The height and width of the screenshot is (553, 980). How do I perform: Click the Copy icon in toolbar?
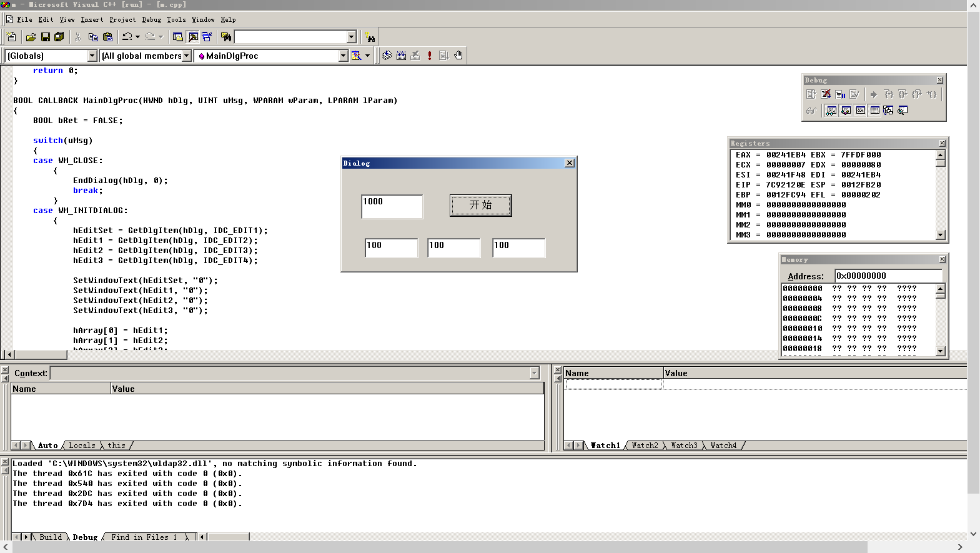click(x=93, y=37)
